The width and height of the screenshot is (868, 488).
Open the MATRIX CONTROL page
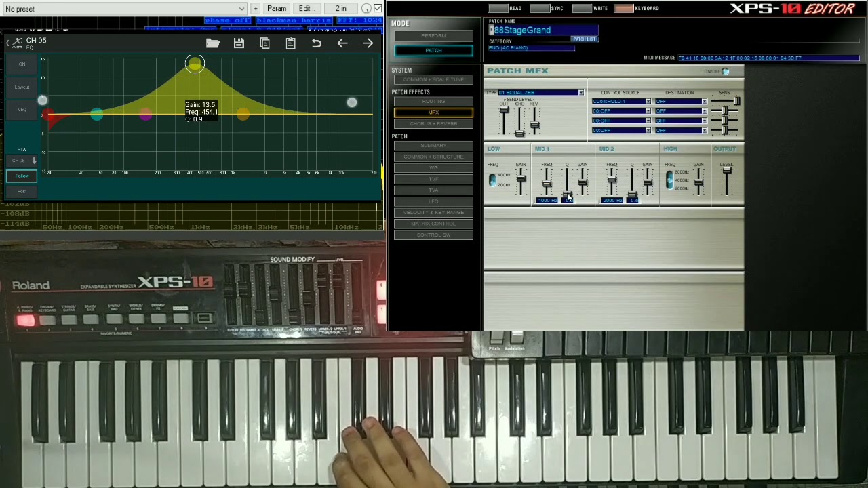(x=433, y=224)
